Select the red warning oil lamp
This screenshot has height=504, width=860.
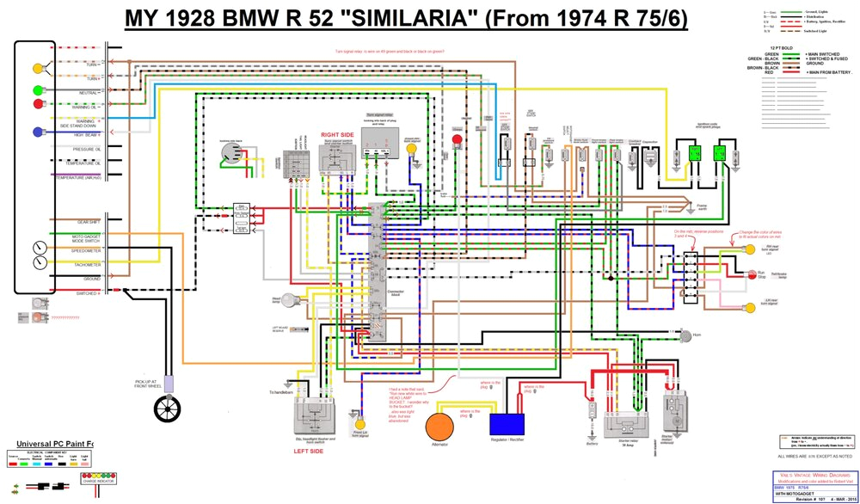click(x=38, y=102)
